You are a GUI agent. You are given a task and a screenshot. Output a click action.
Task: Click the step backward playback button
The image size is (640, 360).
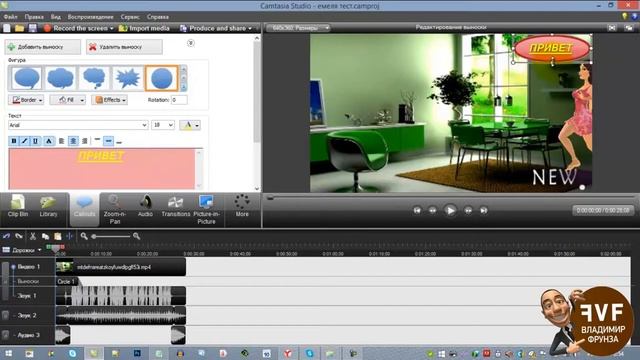[x=433, y=211]
